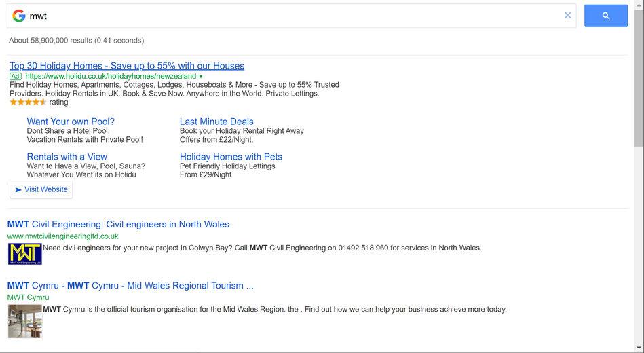
Task: Open MWT Civil Engineering North Wales result
Action: pyautogui.click(x=118, y=225)
